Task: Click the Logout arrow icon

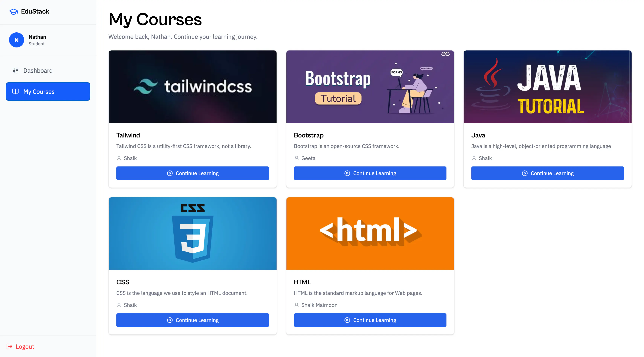Action: tap(9, 346)
